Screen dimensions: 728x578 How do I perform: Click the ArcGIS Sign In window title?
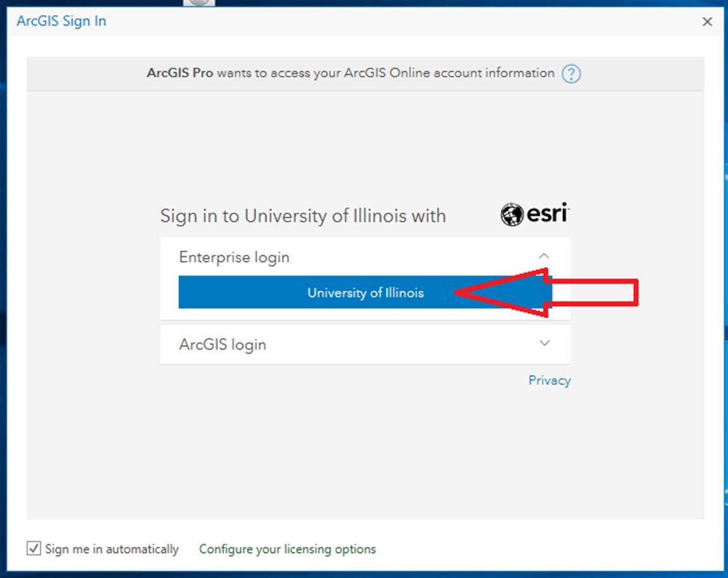(61, 21)
